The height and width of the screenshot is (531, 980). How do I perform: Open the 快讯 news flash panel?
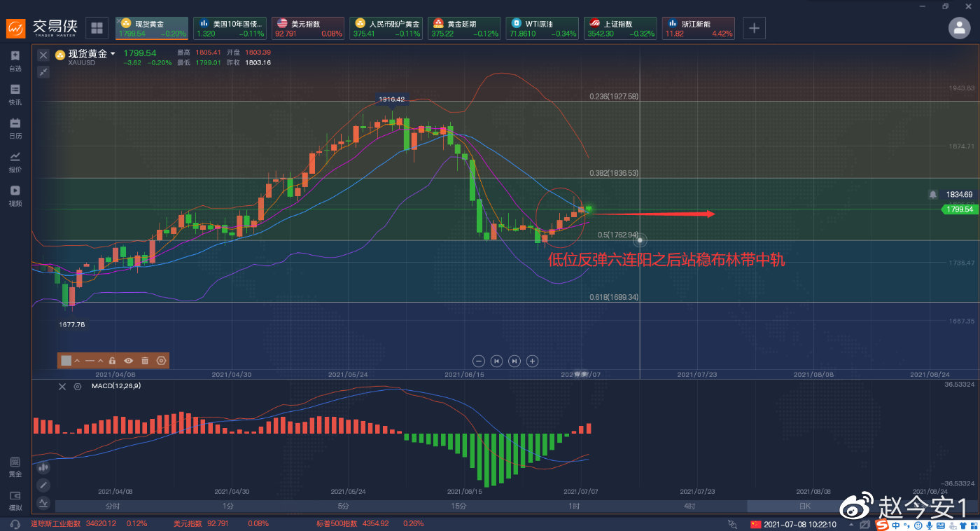tap(15, 95)
